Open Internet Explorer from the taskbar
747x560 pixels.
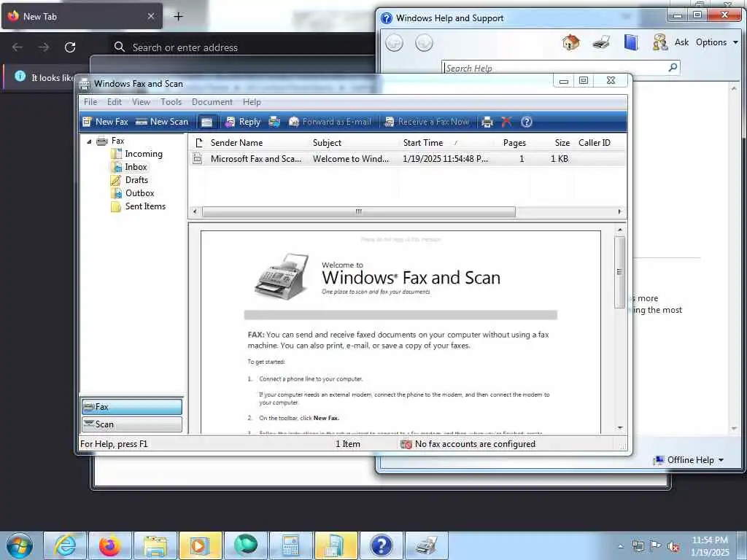(65, 545)
